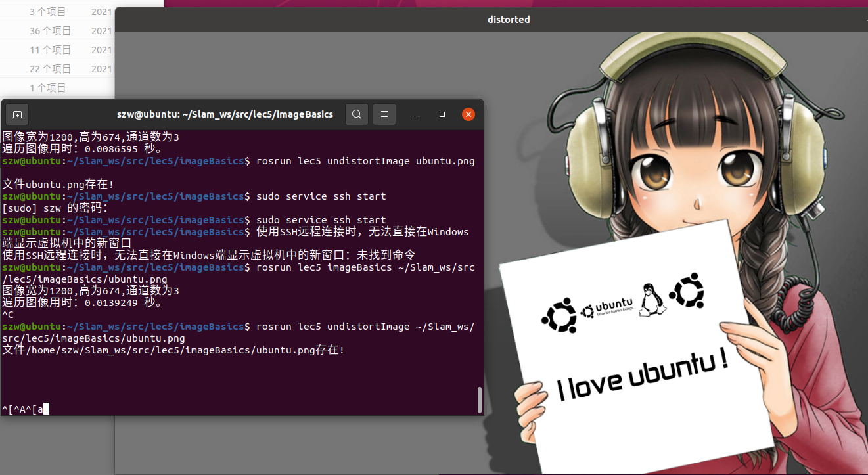
Task: Open the terminal hamburger menu
Action: [384, 114]
